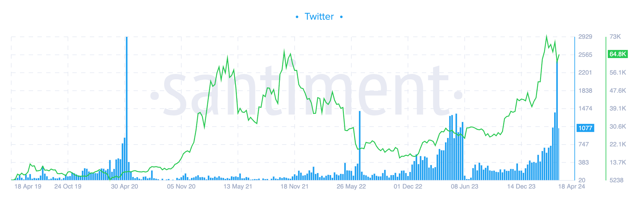
Task: Select the 18 Apr 19 date label
Action: tap(28, 187)
